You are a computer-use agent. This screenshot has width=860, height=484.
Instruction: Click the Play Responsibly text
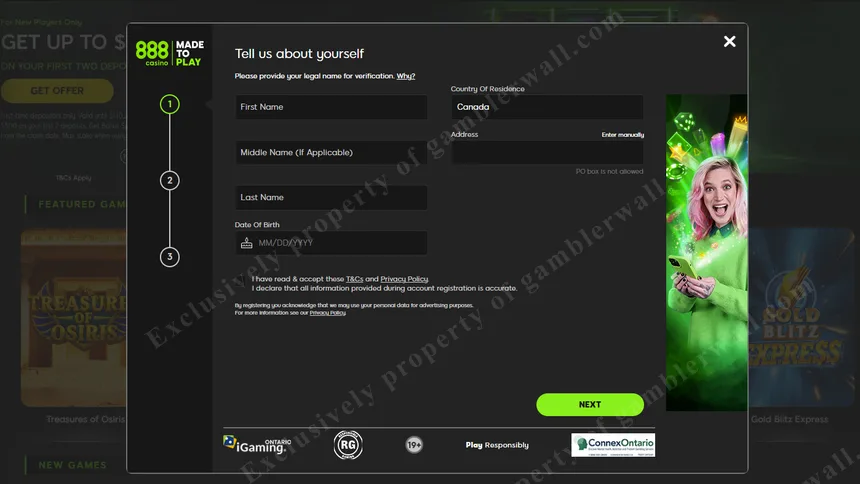497,445
